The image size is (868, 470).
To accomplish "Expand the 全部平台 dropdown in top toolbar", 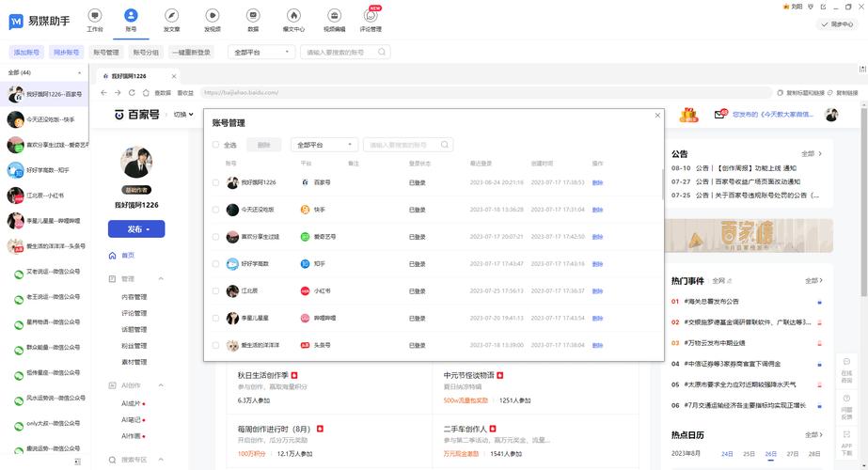I will [x=260, y=53].
